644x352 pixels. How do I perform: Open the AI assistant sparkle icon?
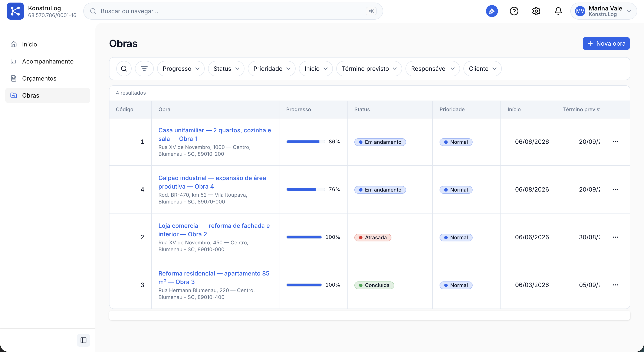click(x=492, y=11)
